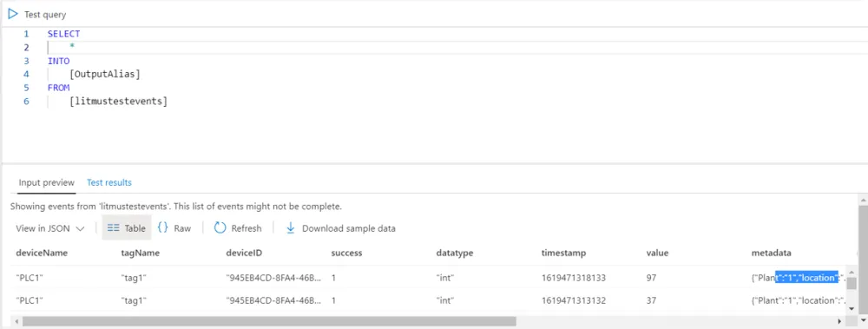Select the Table view button
The image size is (868, 329).
pos(126,228)
